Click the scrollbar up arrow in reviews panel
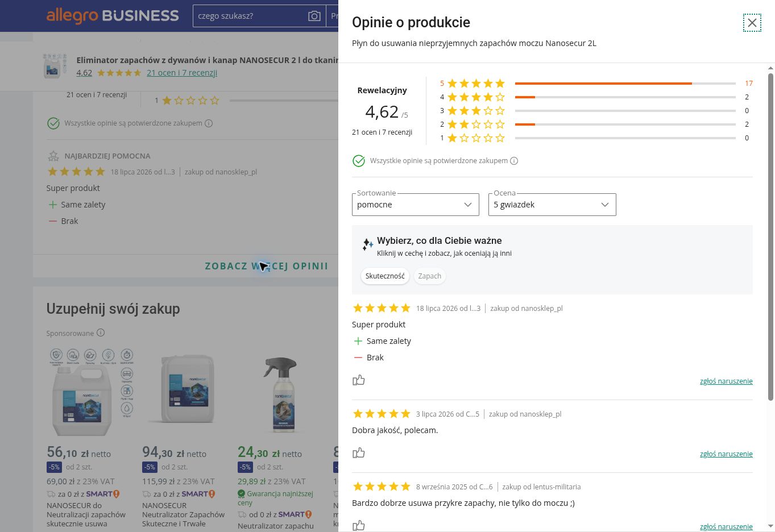Viewport: 775px width, 532px height. pos(771,68)
